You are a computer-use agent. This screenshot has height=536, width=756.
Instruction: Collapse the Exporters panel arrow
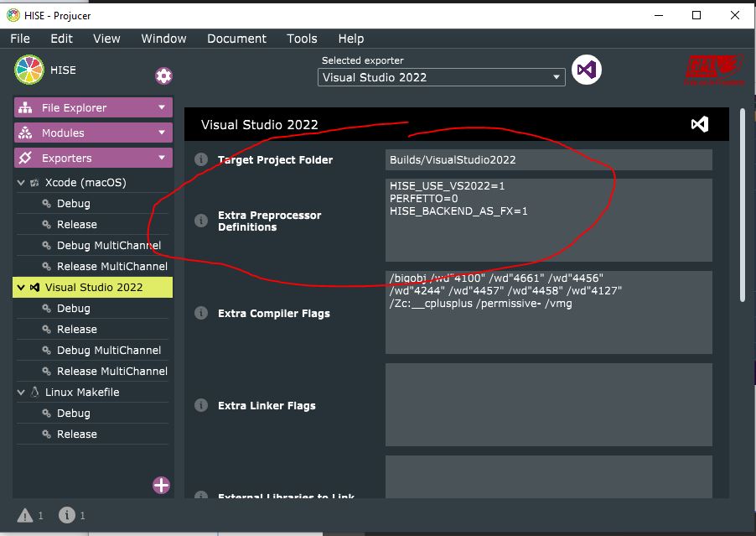pyautogui.click(x=162, y=158)
